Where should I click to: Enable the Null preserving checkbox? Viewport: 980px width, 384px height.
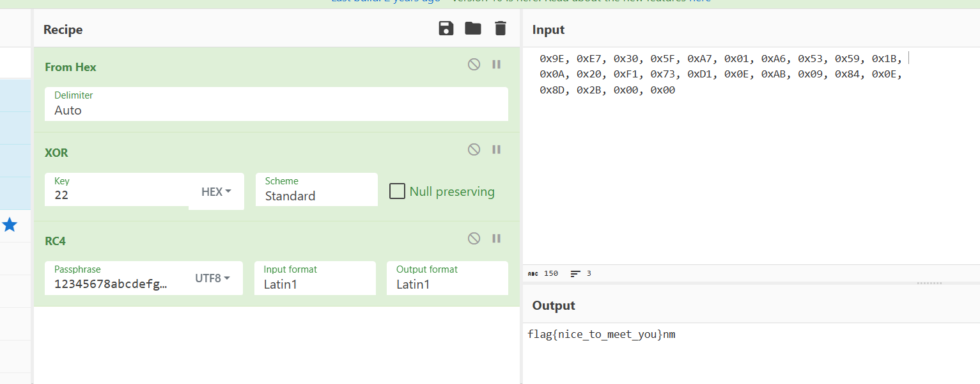pyautogui.click(x=398, y=191)
